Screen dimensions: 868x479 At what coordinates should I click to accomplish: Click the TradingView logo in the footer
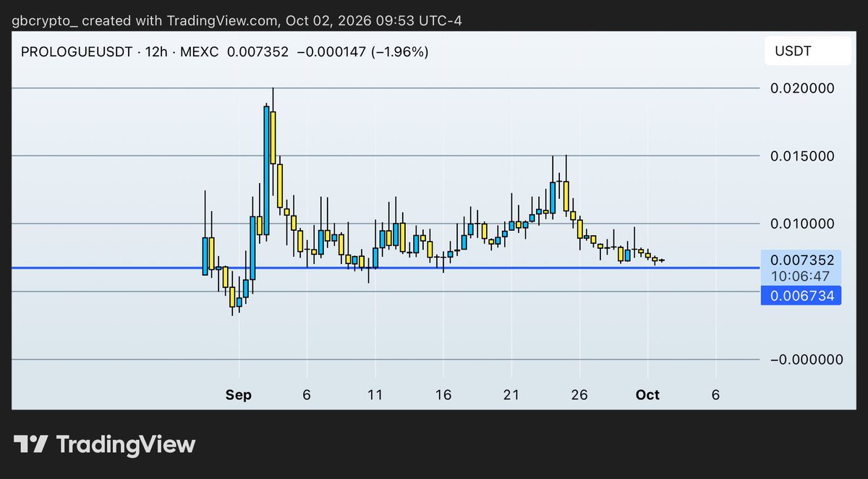coord(105,444)
